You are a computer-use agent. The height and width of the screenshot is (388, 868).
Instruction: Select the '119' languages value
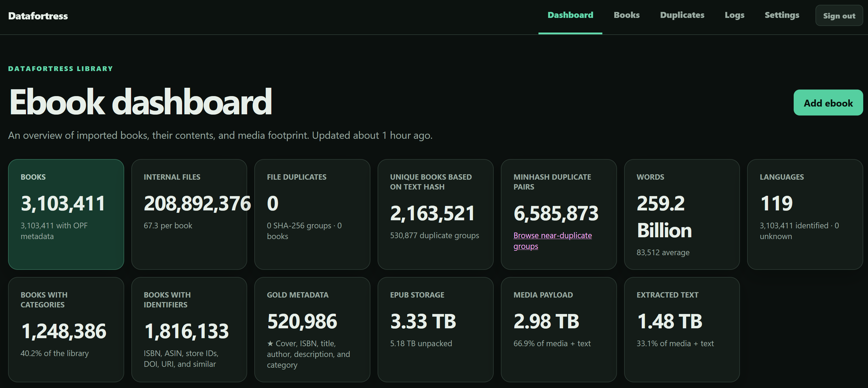[x=776, y=204]
